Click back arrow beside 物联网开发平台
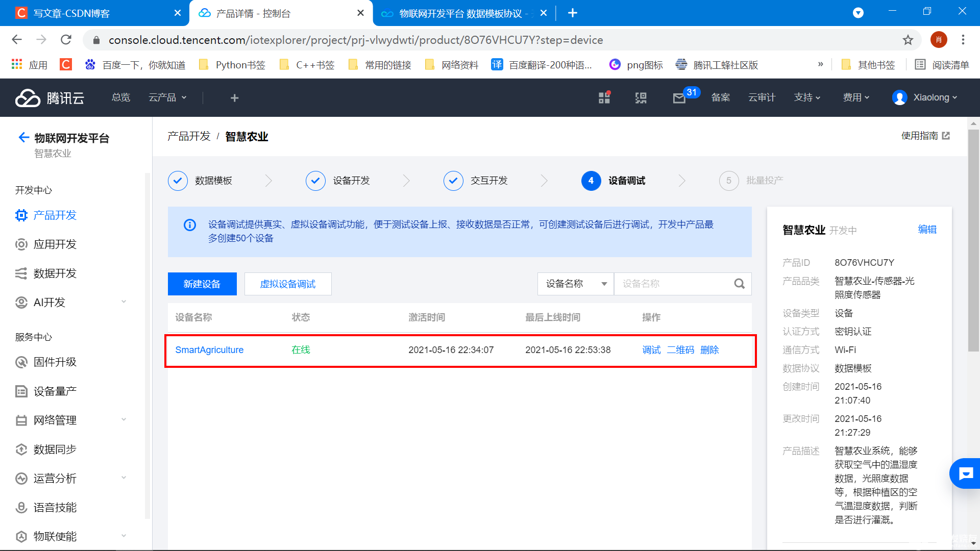Screen dimensions: 980x551 click(23, 137)
